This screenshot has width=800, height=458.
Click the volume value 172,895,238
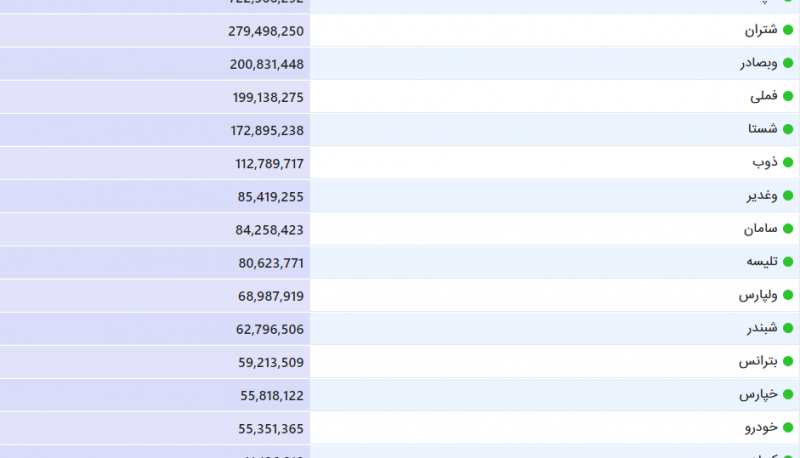(267, 131)
